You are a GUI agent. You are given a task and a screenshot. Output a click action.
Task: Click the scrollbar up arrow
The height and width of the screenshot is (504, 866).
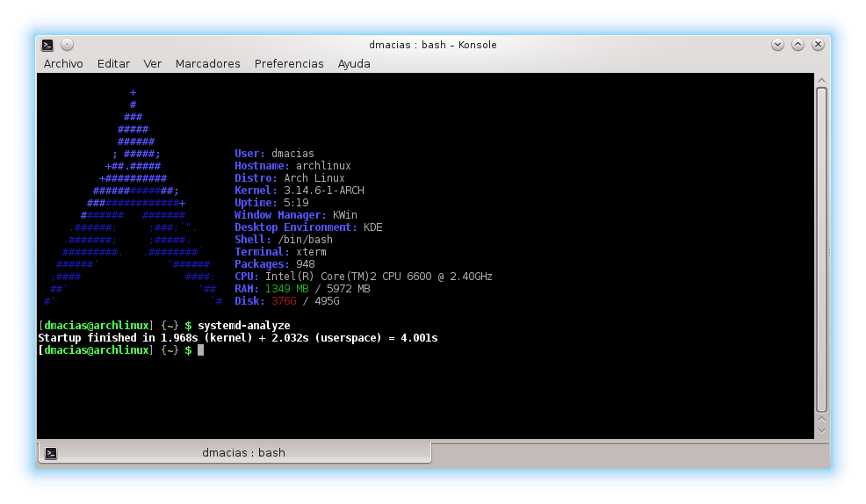click(822, 81)
